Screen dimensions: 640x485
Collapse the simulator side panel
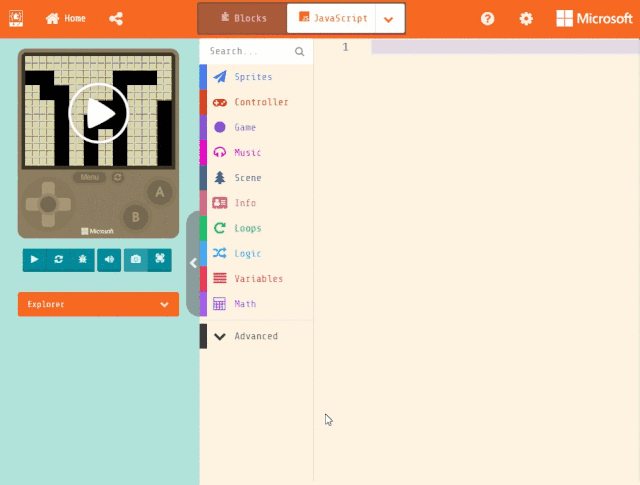[193, 263]
